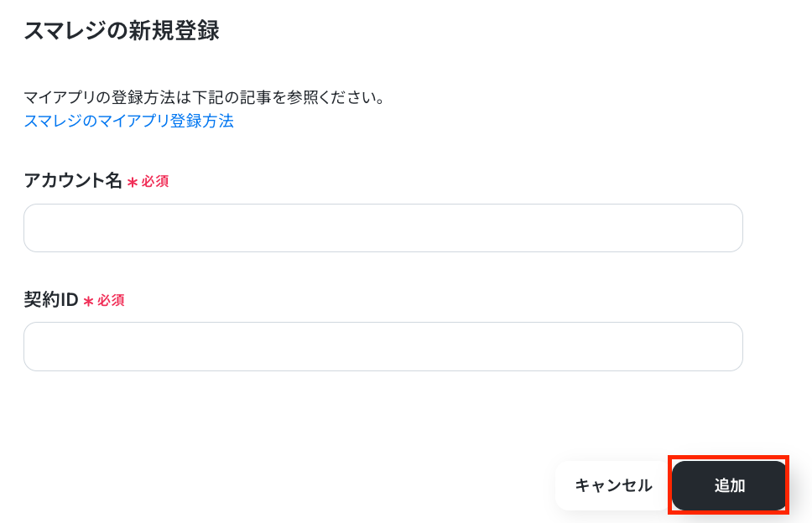Select the first required text field
Screen dimensions: 812x523
click(x=383, y=228)
